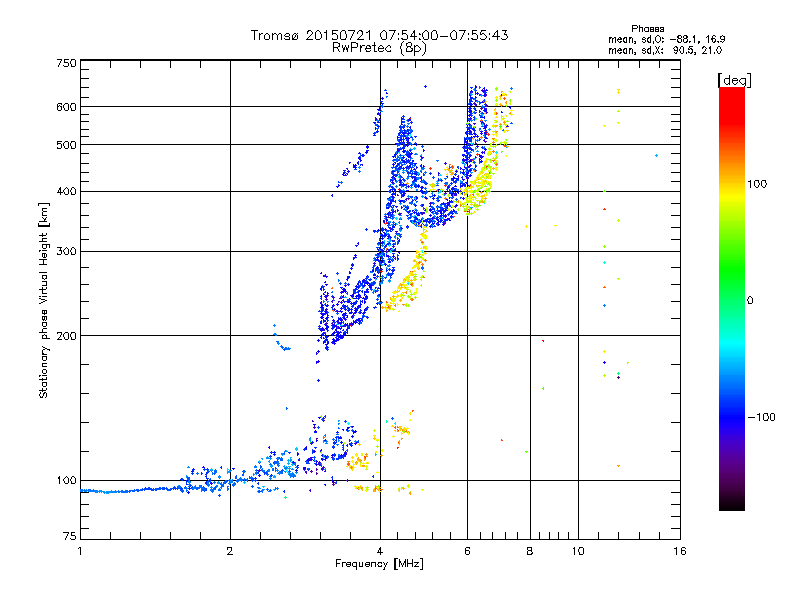800x600 pixels.
Task: Click the x-axis tick label "16"
Action: (680, 551)
